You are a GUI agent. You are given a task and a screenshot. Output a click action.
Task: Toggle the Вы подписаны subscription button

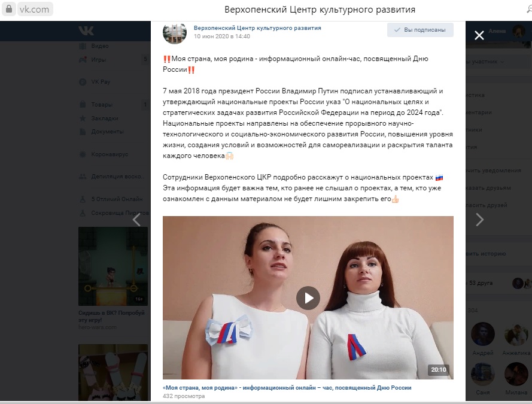(x=420, y=30)
